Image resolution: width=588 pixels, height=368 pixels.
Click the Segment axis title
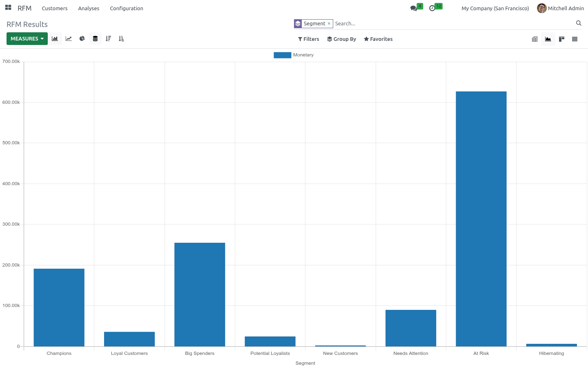coord(305,363)
